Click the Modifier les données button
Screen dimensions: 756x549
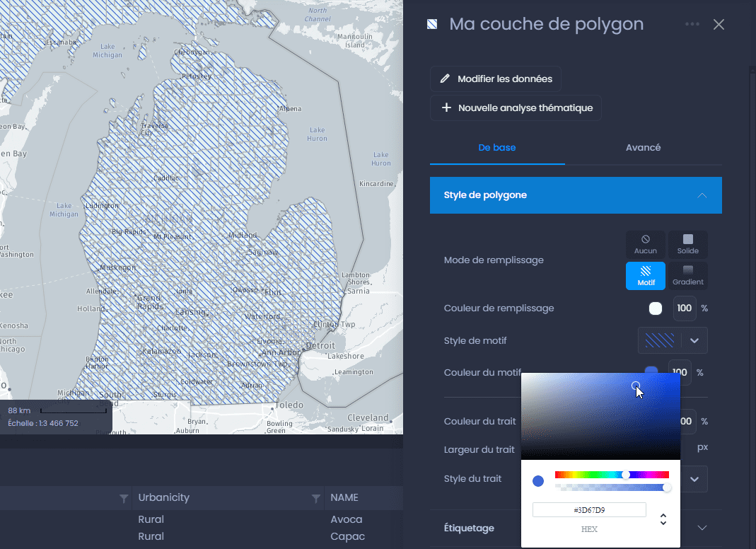(496, 79)
